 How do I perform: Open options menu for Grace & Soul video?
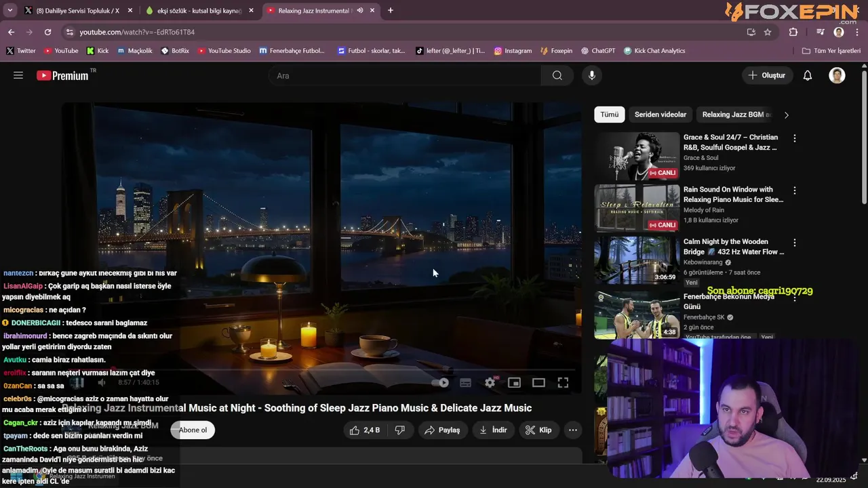pos(795,138)
